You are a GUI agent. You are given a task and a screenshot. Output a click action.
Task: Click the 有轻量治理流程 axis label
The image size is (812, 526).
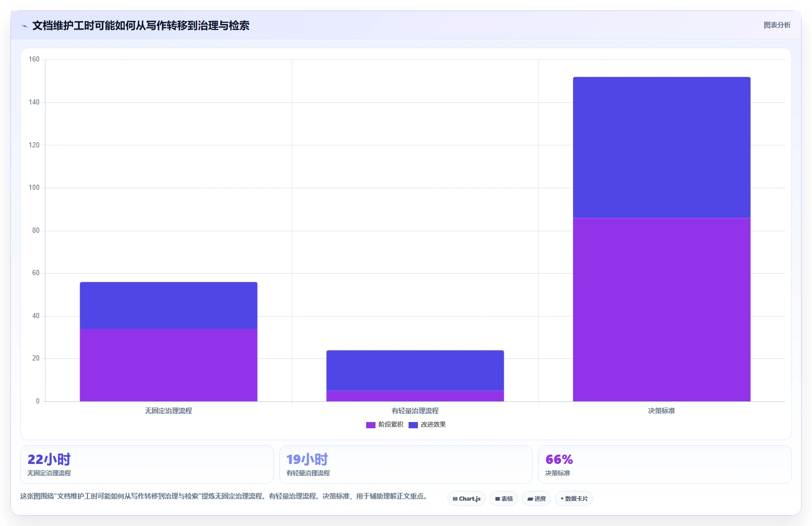coord(415,411)
